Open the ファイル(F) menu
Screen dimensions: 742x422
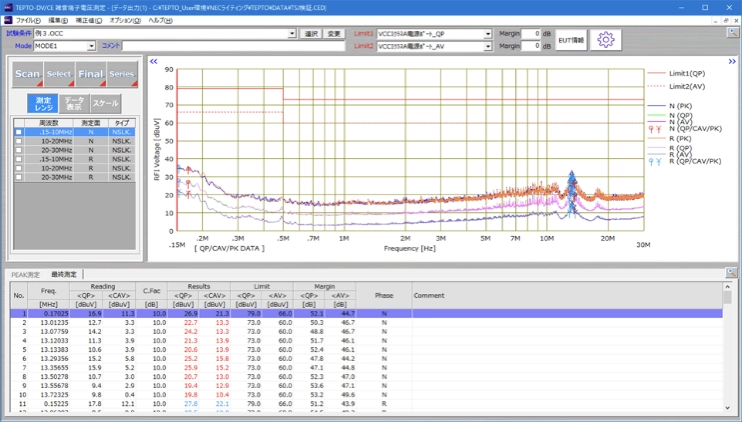click(28, 20)
